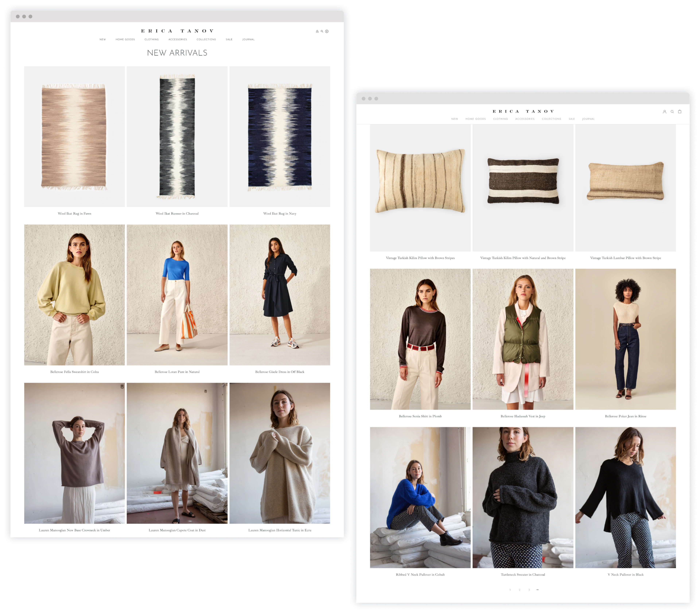Viewport: 700px width, 613px height.
Task: Open Journal menu item in right window
Action: (588, 119)
